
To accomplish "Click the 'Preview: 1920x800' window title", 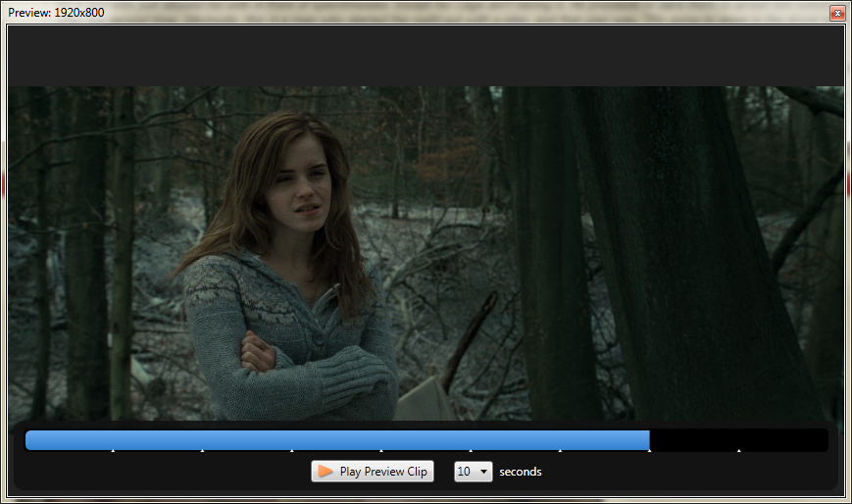I will pos(56,13).
